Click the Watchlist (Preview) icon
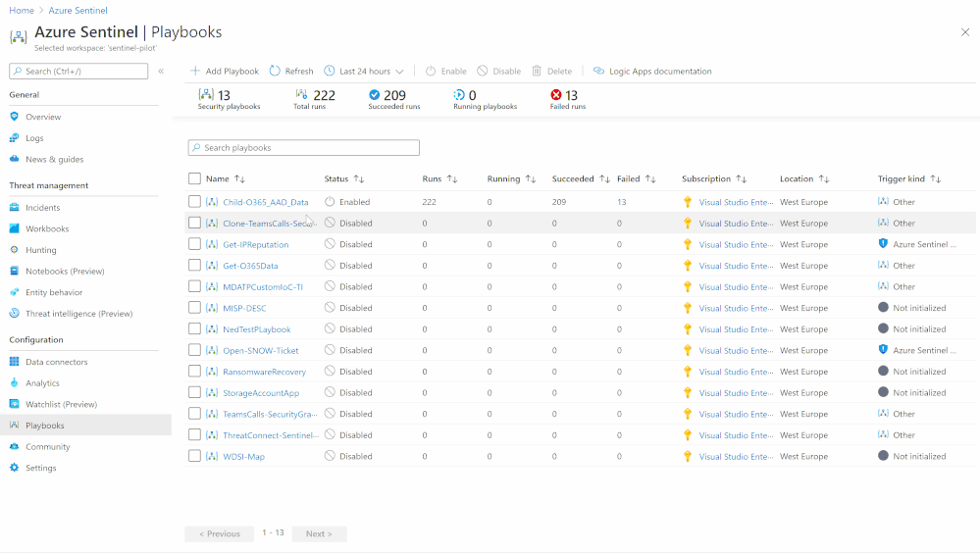Screen dimensions: 980x553 pyautogui.click(x=15, y=404)
